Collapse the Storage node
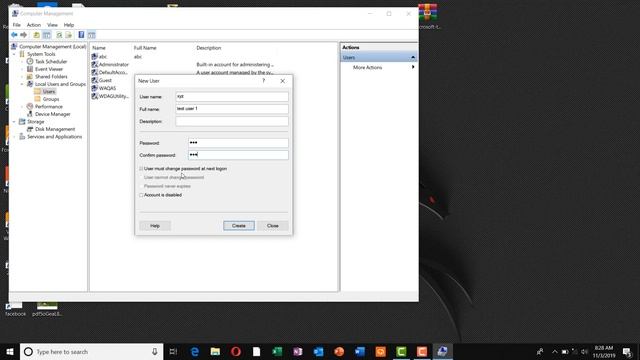This screenshot has width=640, height=360. (15, 122)
